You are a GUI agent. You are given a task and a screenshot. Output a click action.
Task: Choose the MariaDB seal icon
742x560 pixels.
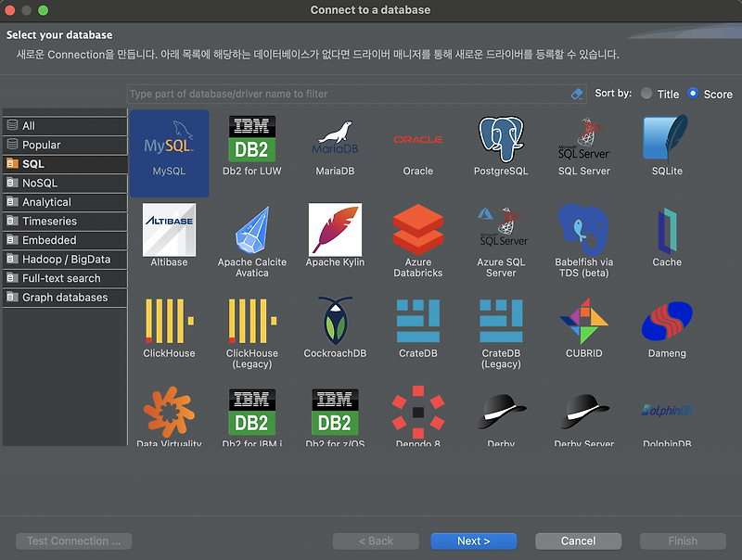[335, 138]
